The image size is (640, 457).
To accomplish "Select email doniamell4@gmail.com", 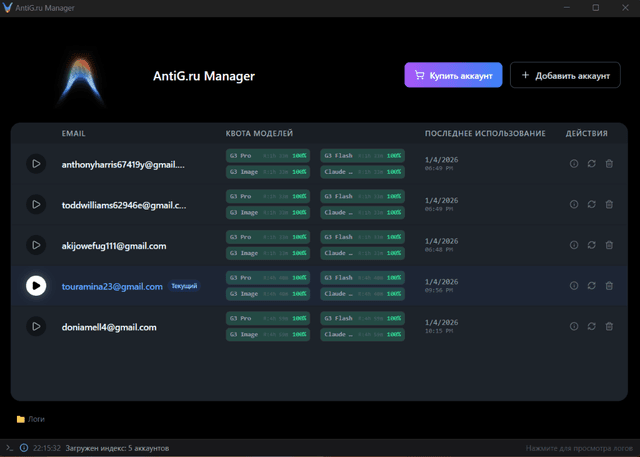I will point(109,327).
